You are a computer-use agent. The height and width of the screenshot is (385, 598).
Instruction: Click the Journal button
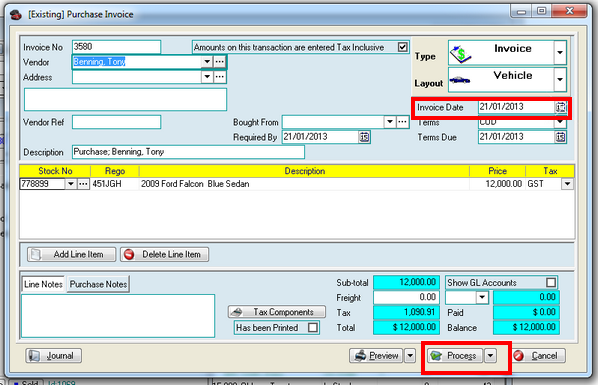[x=53, y=356]
